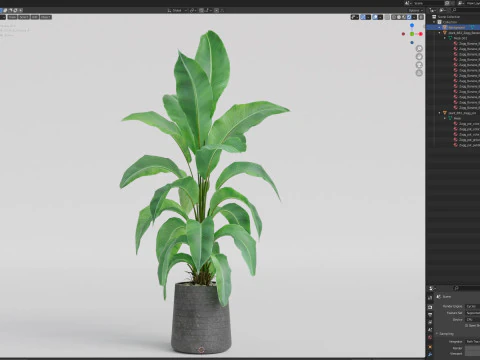The height and width of the screenshot is (360, 480).
Task: Open the viewport Options dropdown
Action: [415, 10]
